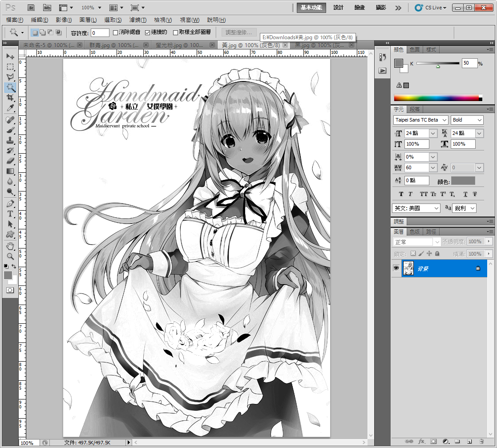Open the File menu
This screenshot has width=497, height=448.
click(15, 20)
